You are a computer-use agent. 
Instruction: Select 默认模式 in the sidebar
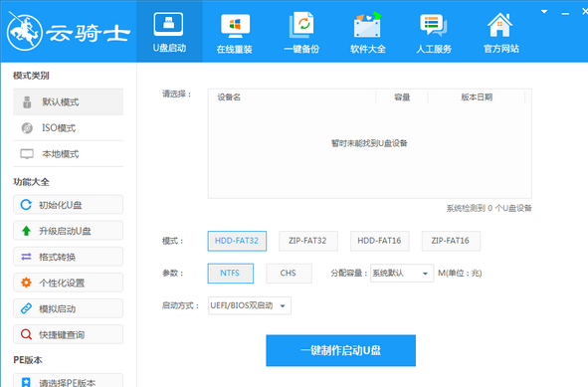point(69,101)
